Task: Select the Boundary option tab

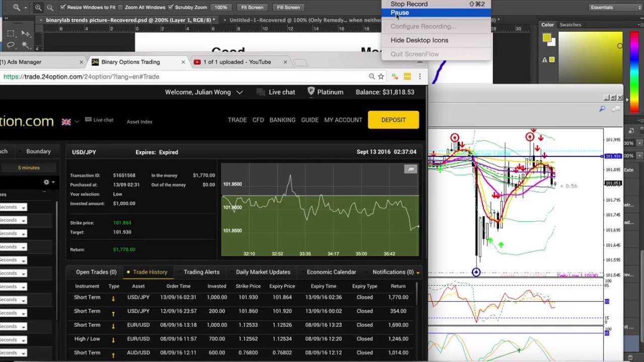Action: pyautogui.click(x=38, y=151)
